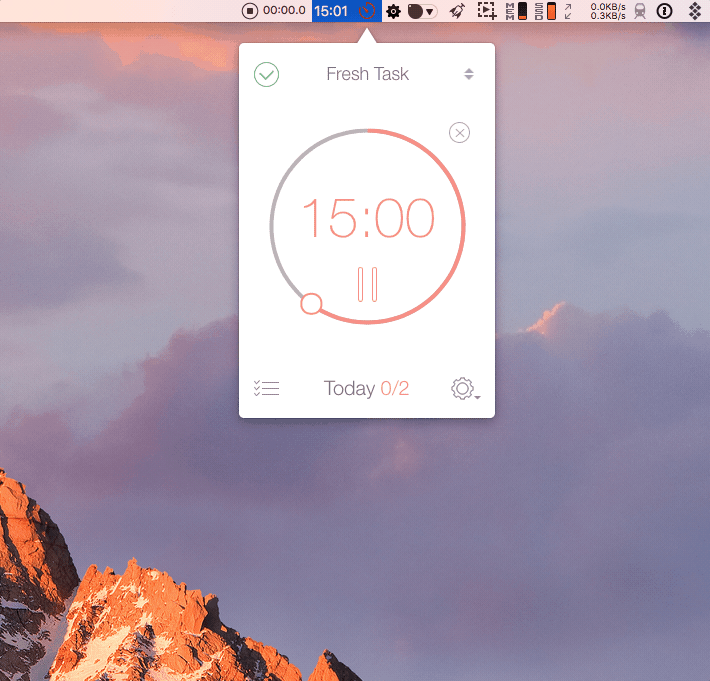Stop recording with the menu bar stop icon
The width and height of the screenshot is (710, 681).
point(249,10)
